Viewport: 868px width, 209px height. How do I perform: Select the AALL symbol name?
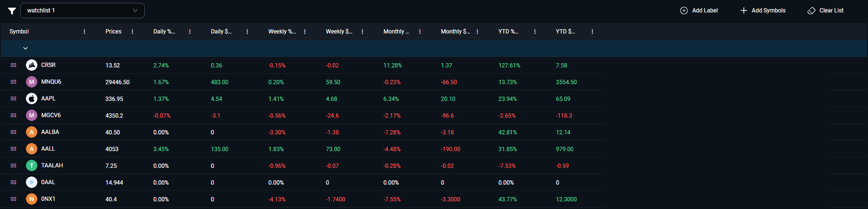pyautogui.click(x=48, y=149)
